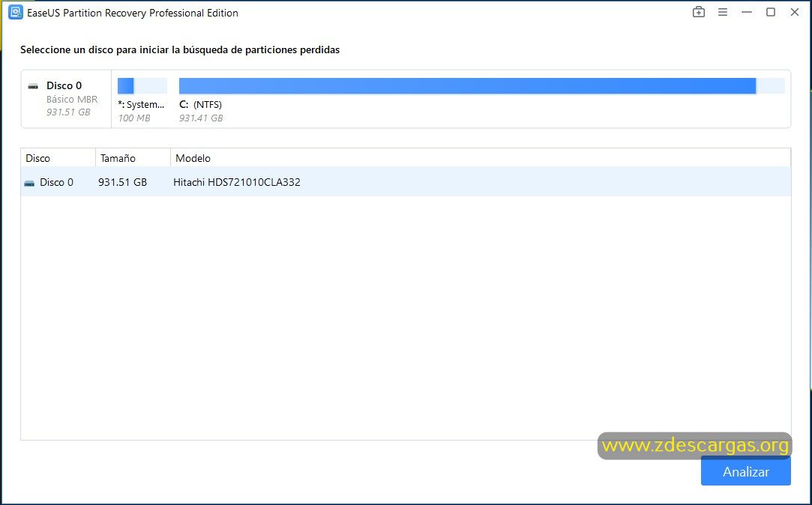Maximize the Partition Recovery window
812x505 pixels.
click(x=771, y=13)
